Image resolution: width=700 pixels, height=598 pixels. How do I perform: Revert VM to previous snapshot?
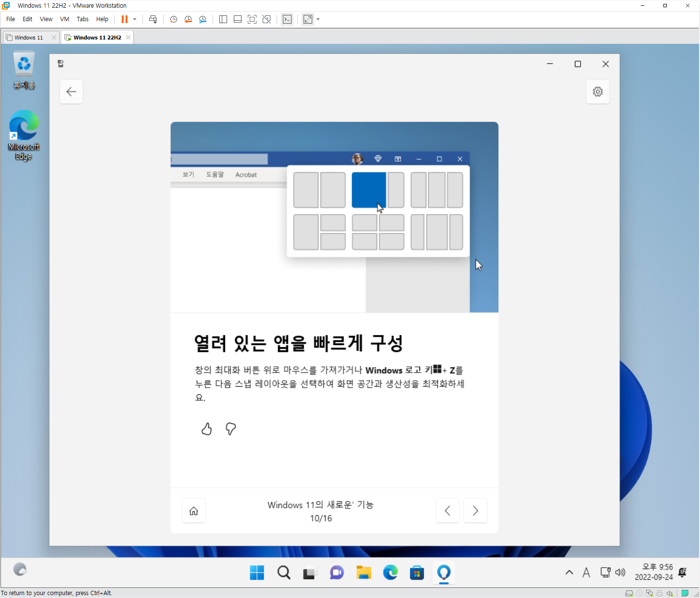[188, 19]
